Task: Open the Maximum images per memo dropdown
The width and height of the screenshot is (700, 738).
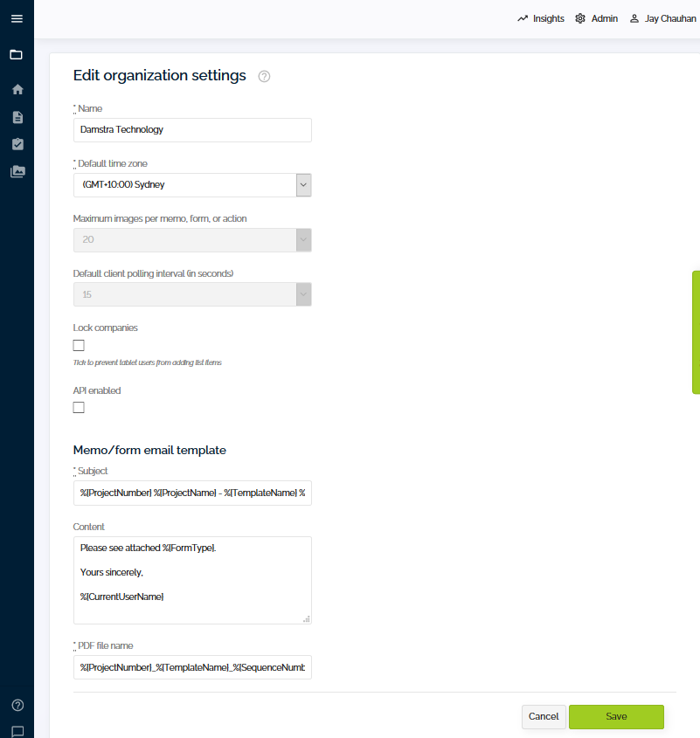Action: click(192, 240)
